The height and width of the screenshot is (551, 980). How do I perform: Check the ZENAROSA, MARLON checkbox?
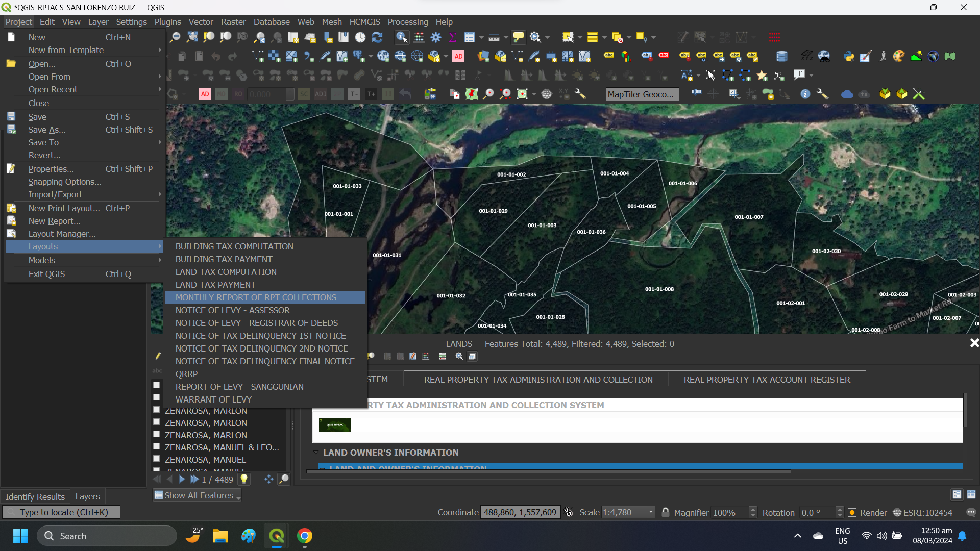tap(156, 421)
